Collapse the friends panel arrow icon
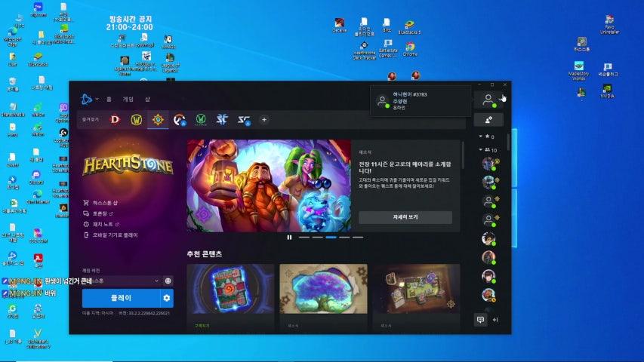 point(496,320)
